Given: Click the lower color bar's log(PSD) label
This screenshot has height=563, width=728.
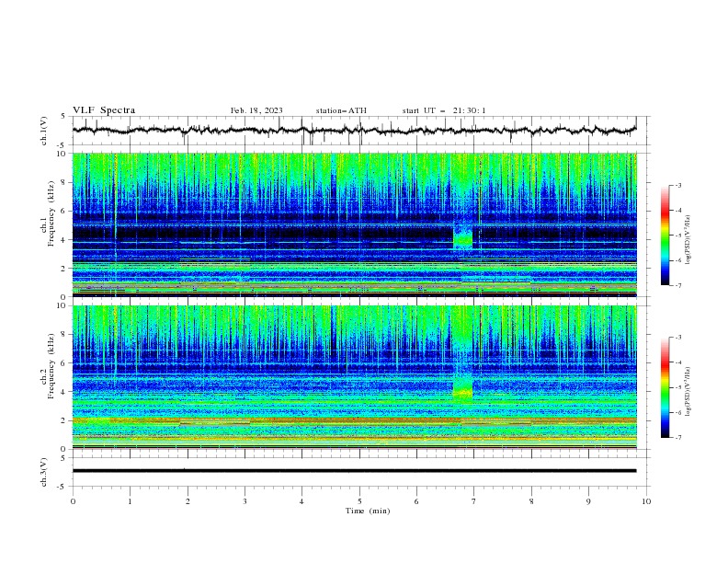Looking at the screenshot, I should (x=688, y=392).
